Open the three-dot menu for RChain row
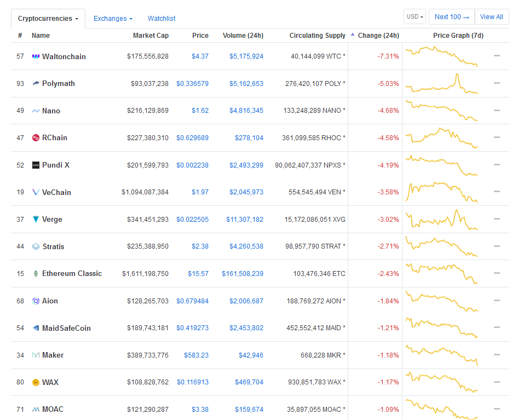 pos(497,137)
